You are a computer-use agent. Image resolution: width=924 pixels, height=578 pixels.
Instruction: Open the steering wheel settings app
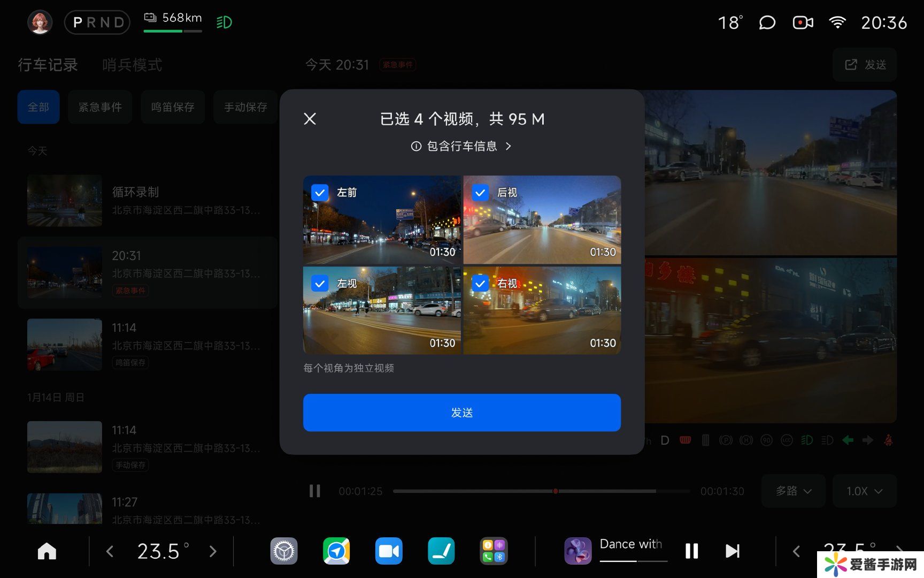(x=284, y=551)
